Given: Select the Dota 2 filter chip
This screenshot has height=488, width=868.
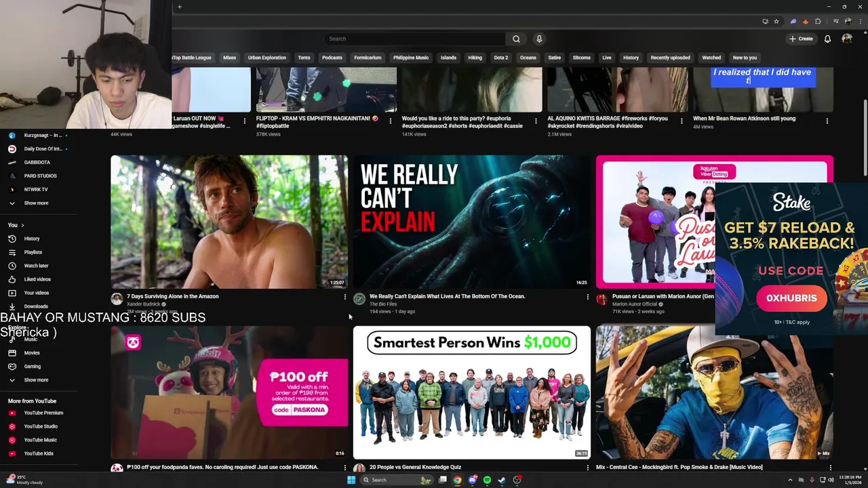Looking at the screenshot, I should coord(501,58).
